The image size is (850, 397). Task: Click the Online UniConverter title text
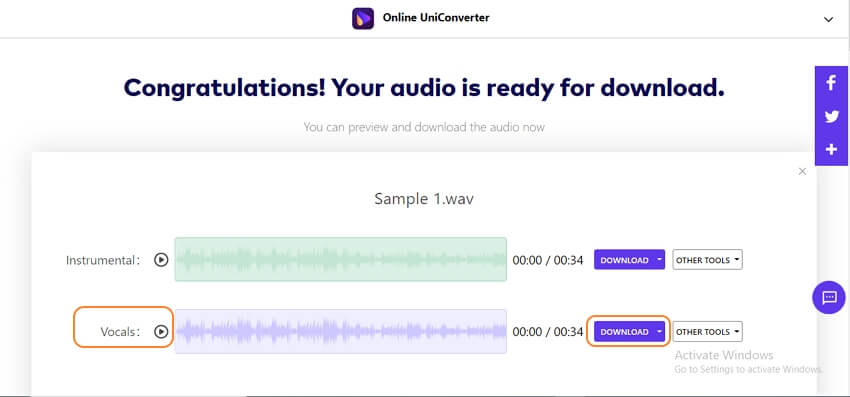click(x=436, y=18)
